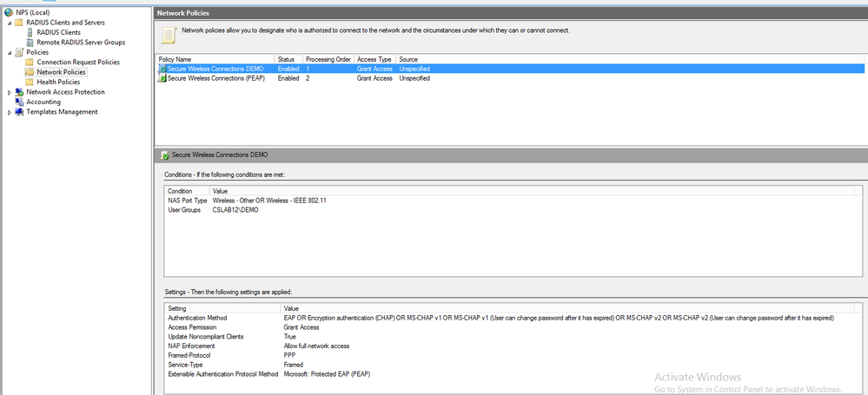
Task: Open Connection Request Policies
Action: click(x=78, y=63)
